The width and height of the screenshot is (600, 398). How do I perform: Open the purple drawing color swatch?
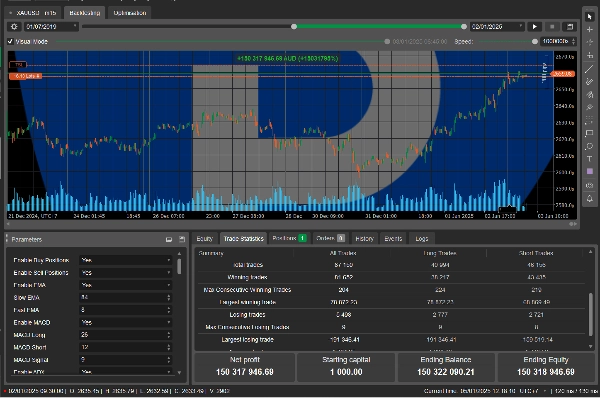590,171
